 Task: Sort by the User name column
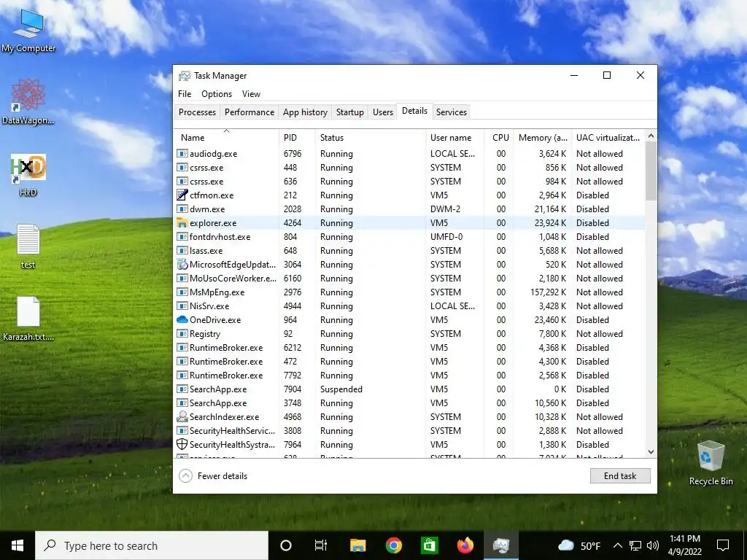pos(455,138)
